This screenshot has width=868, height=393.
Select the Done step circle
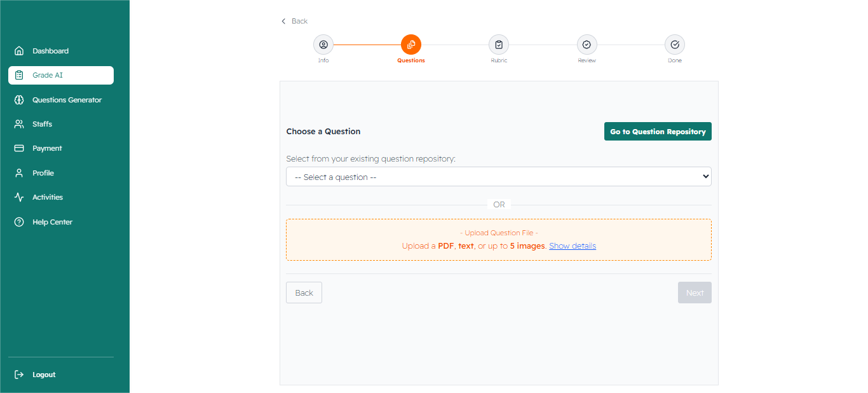(675, 45)
